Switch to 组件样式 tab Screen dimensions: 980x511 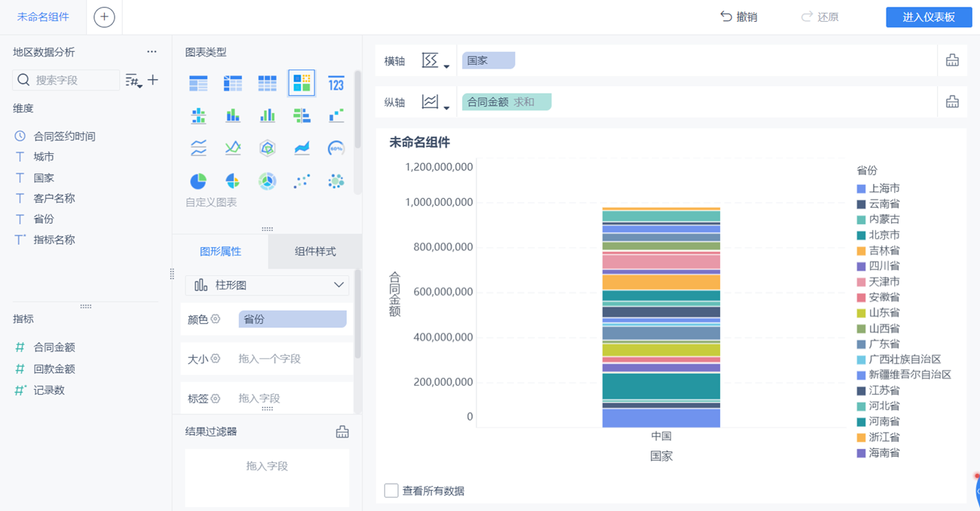coord(315,252)
